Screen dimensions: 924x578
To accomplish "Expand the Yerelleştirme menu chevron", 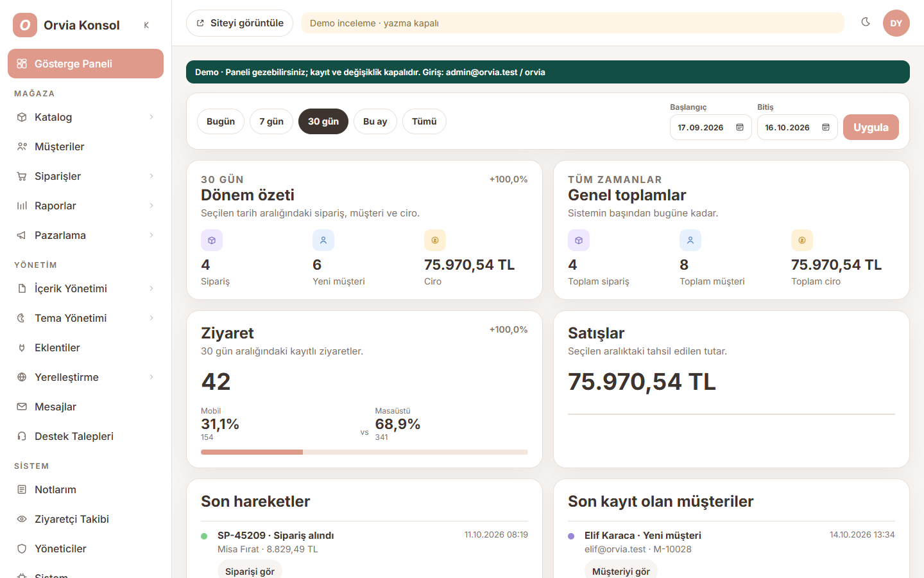I will [x=151, y=377].
